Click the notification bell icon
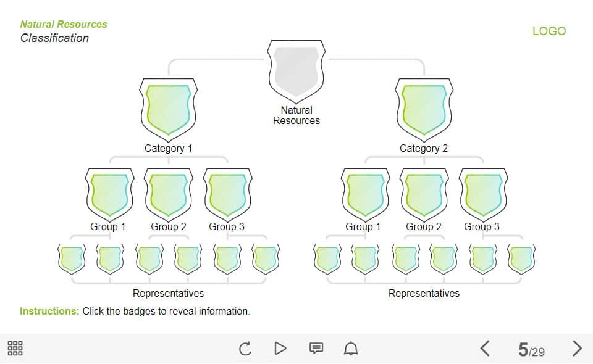The height and width of the screenshot is (364, 593). tap(351, 349)
